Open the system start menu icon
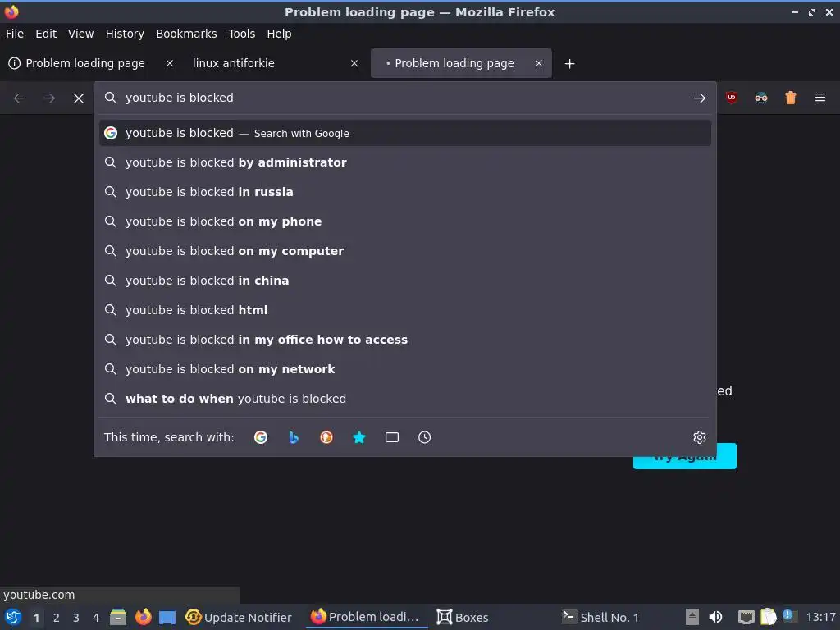 pos(13,617)
